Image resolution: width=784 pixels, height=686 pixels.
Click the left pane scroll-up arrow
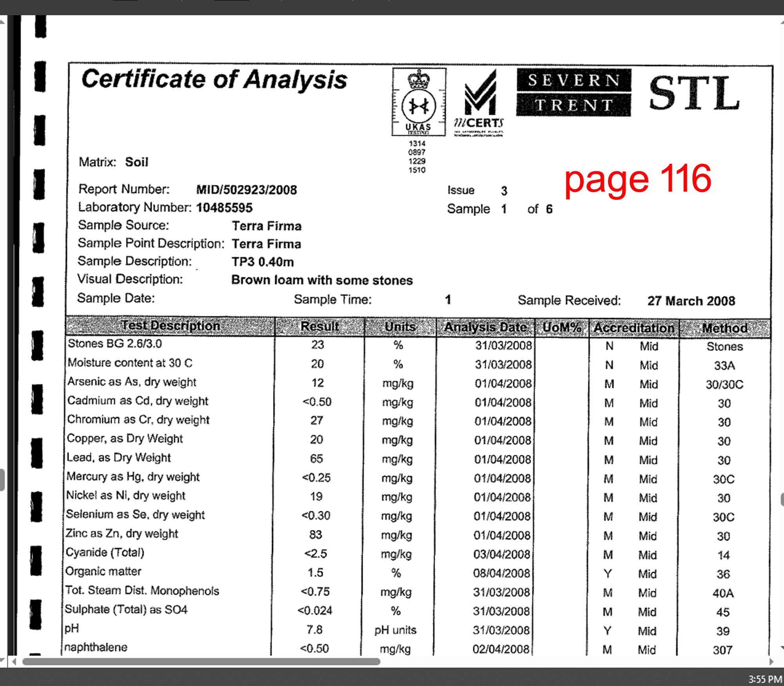tap(2, 22)
